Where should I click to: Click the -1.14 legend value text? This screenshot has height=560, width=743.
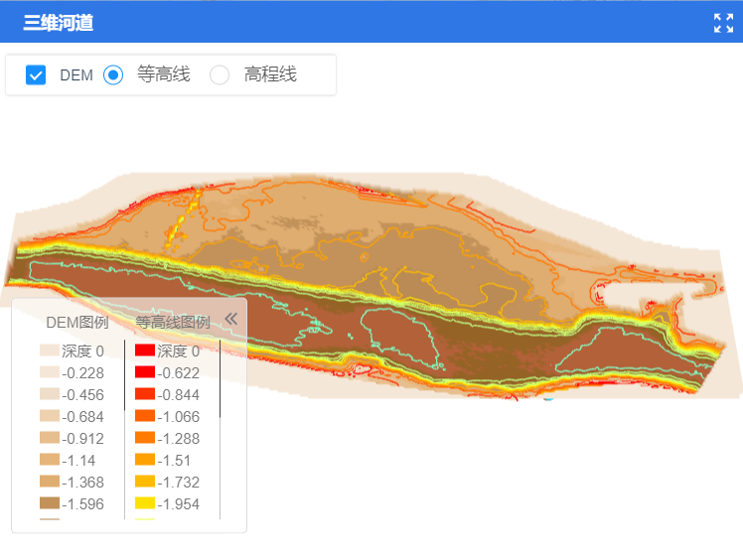78,460
